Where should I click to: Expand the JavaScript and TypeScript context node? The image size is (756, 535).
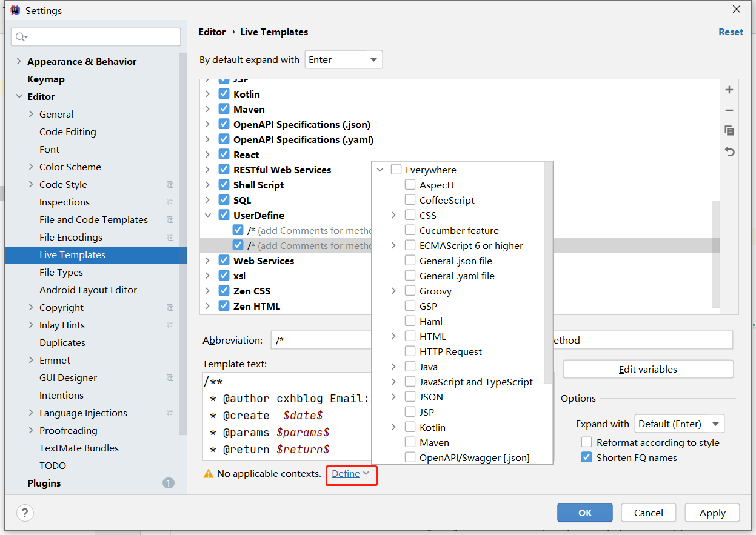[x=393, y=382]
